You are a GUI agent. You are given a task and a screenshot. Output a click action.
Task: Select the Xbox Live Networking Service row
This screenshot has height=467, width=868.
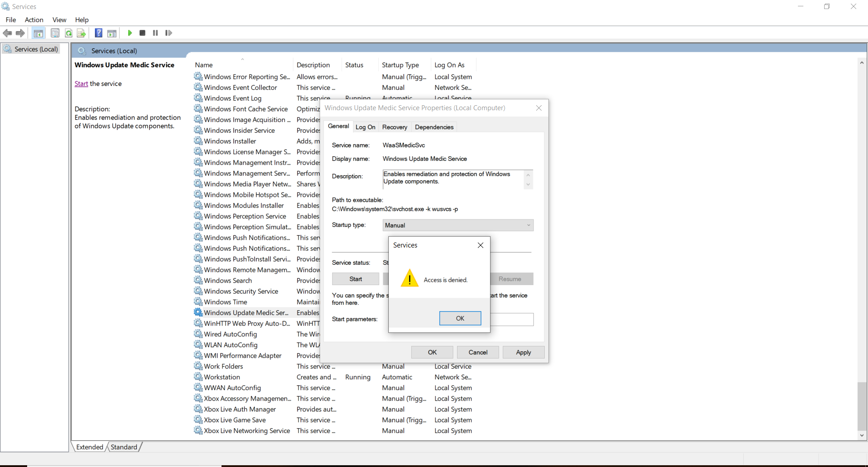click(x=334, y=431)
